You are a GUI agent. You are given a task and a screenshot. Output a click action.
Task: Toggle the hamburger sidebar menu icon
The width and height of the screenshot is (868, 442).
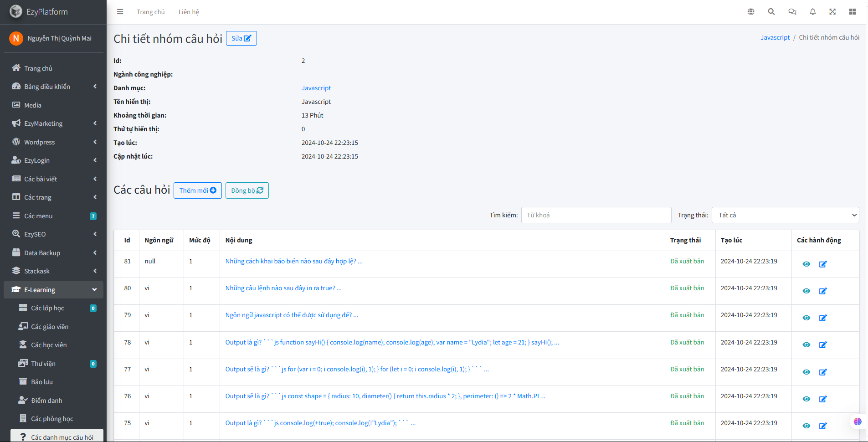coord(120,12)
